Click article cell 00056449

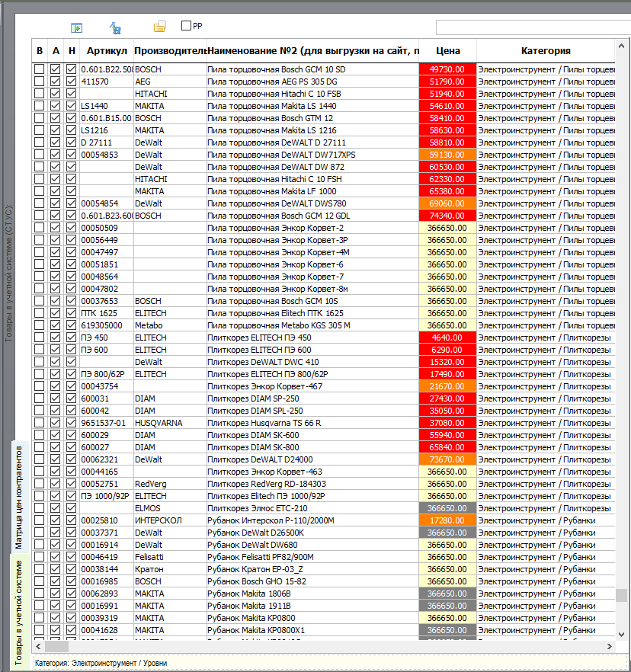point(107,240)
